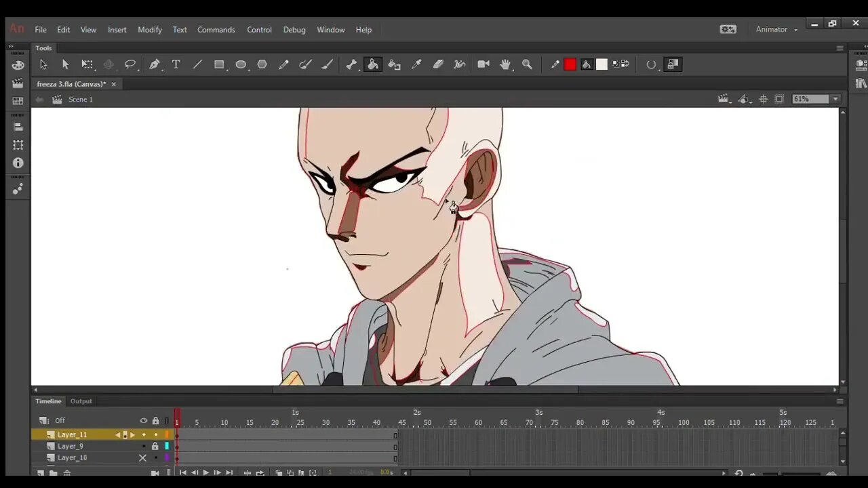This screenshot has width=868, height=488.
Task: Open the Window menu
Action: pos(331,30)
